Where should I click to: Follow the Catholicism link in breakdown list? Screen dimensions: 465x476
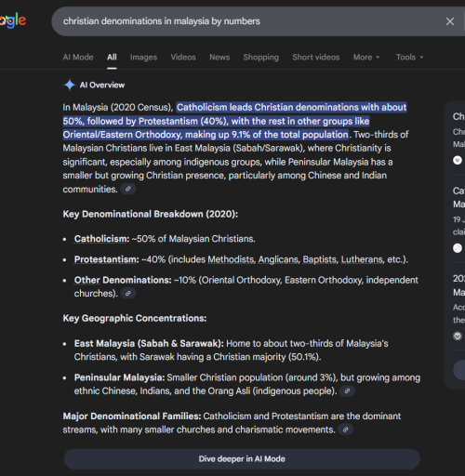[x=101, y=239]
